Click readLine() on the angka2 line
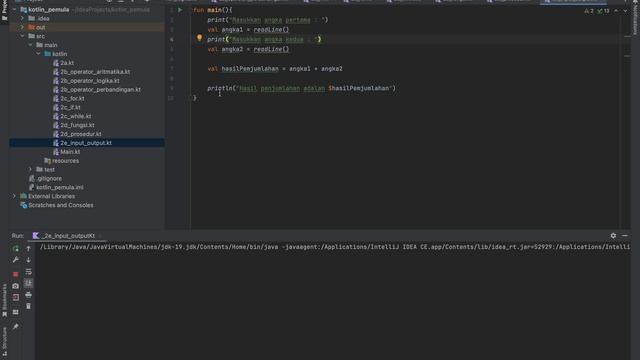Image resolution: width=640 pixels, height=360 pixels. [x=271, y=49]
